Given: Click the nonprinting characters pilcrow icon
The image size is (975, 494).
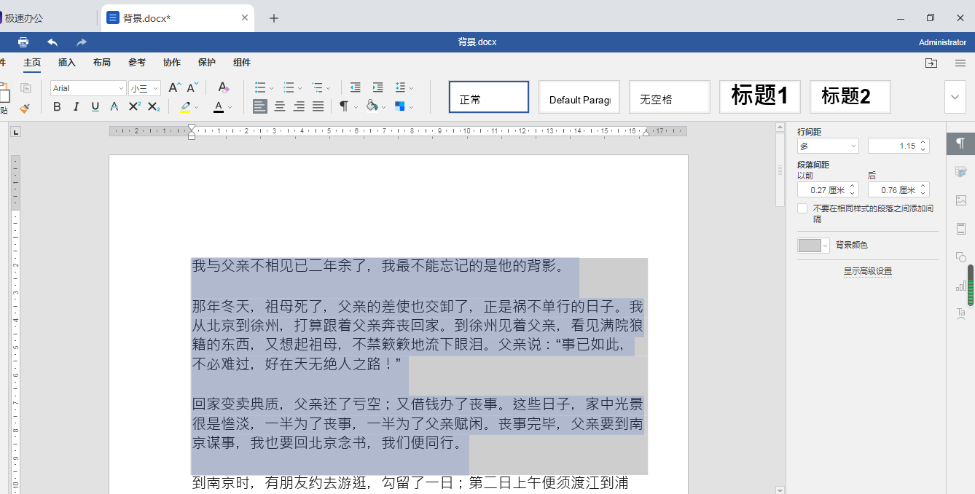Looking at the screenshot, I should pos(344,106).
